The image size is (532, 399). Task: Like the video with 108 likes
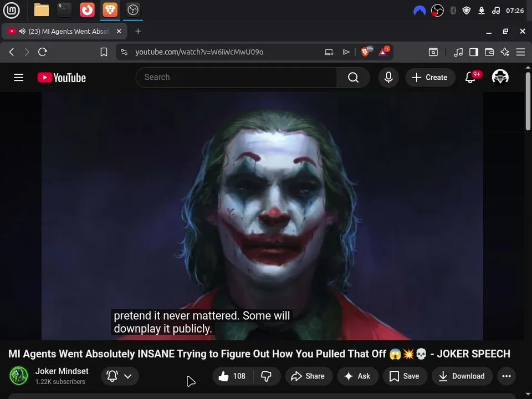232,376
